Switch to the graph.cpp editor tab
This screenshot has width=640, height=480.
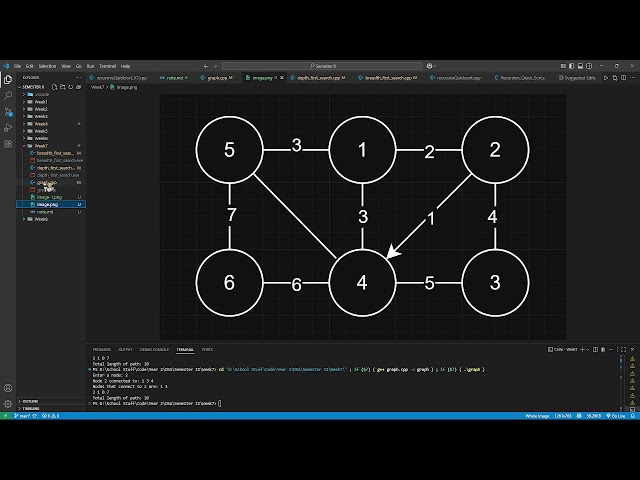217,78
